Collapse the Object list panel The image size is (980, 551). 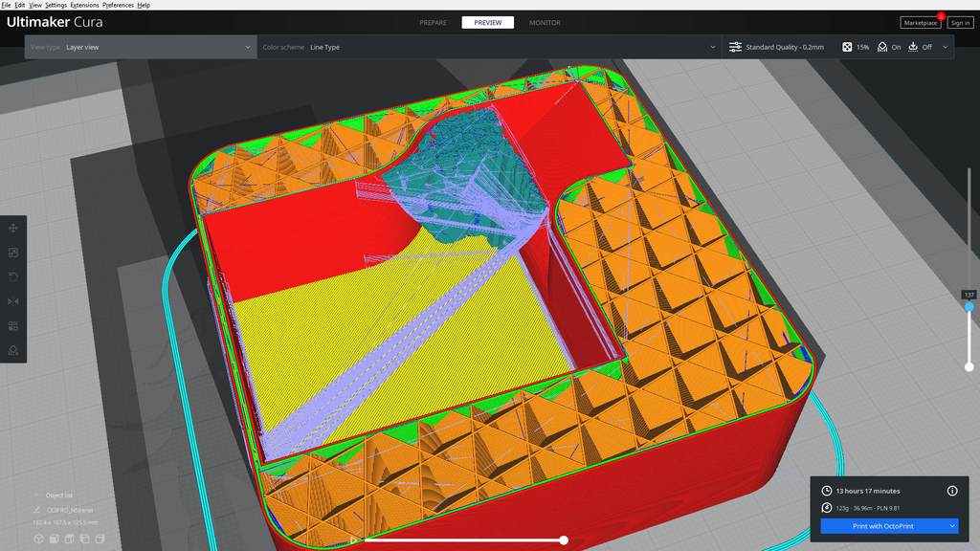(x=36, y=496)
